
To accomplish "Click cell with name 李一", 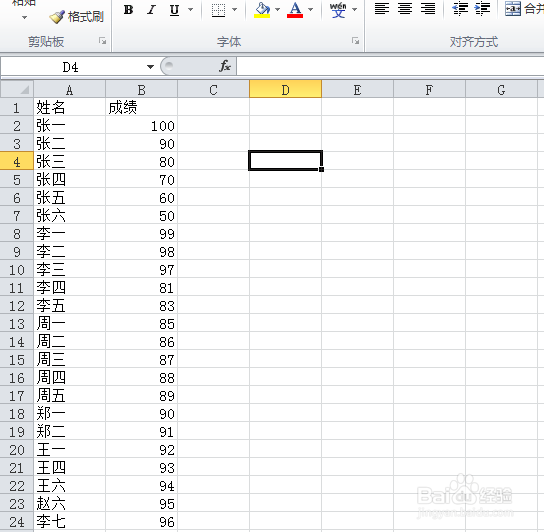I will [x=69, y=233].
